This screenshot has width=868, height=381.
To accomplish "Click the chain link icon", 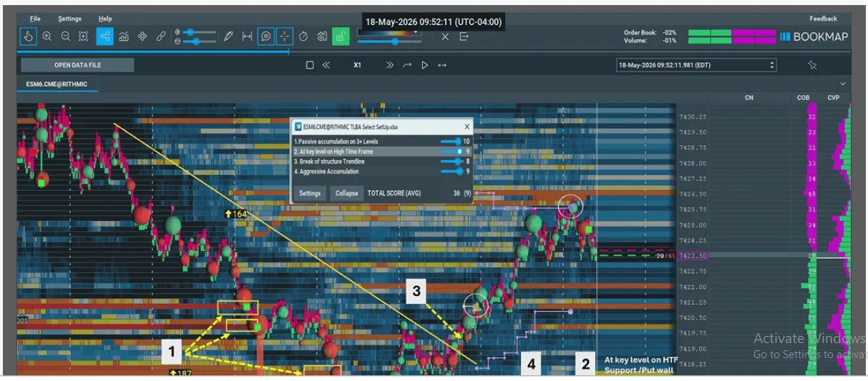I will [161, 36].
